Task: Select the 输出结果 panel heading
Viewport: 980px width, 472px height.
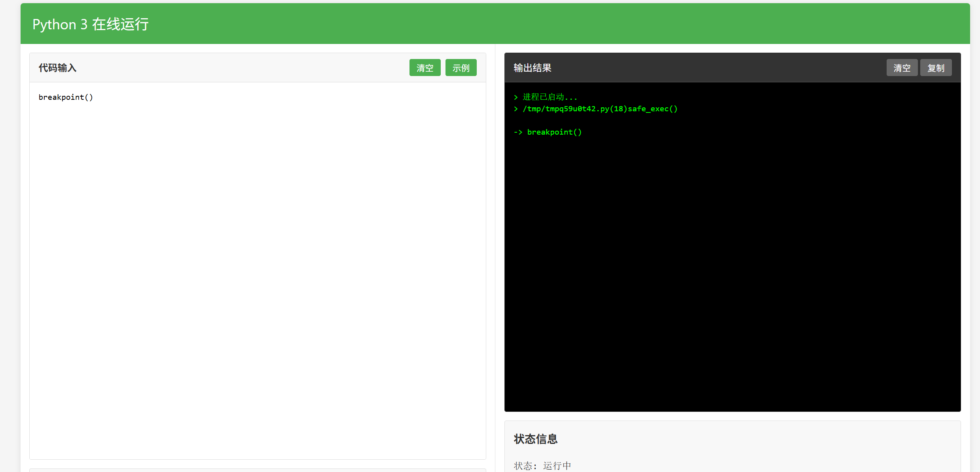Action: click(x=532, y=68)
